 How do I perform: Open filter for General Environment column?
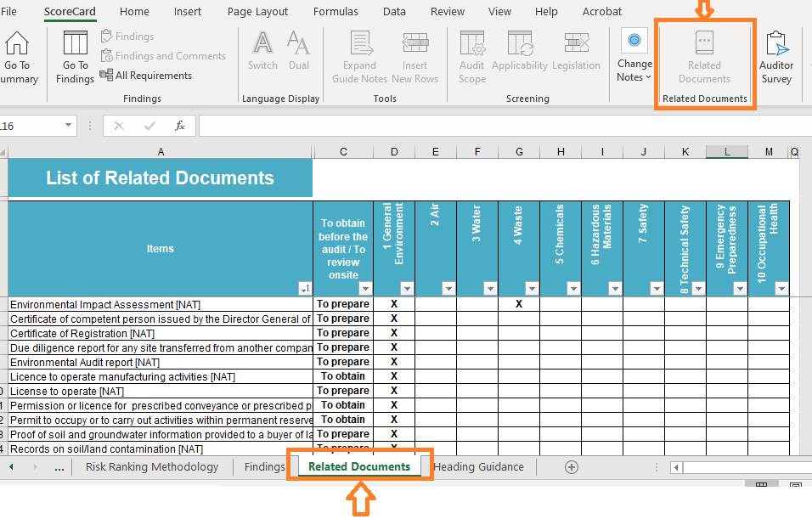(407, 289)
